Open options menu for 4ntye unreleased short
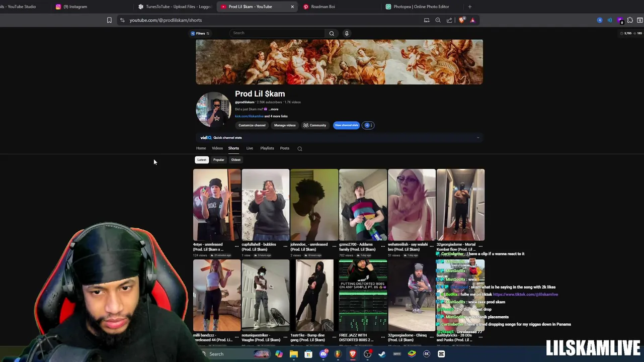 (236, 247)
